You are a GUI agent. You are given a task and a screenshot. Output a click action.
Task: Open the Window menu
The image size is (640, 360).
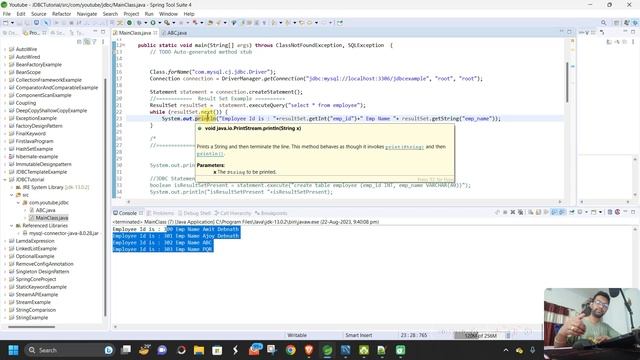click(x=168, y=14)
